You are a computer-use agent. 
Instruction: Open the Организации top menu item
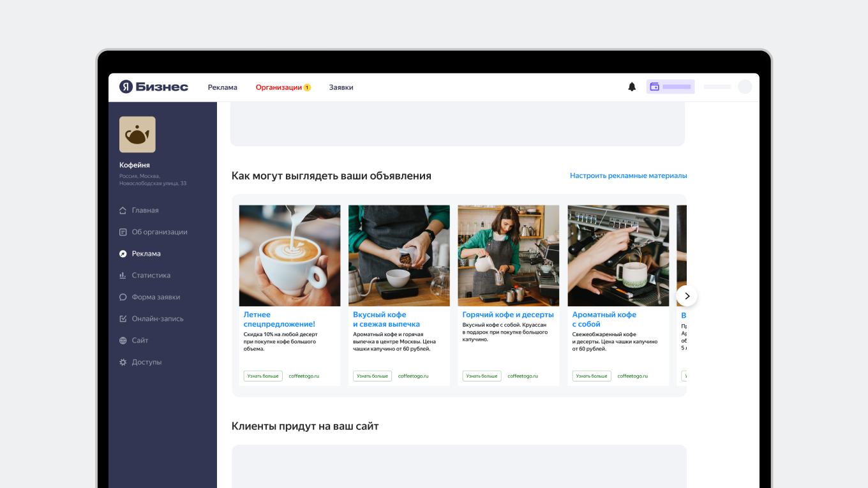pyautogui.click(x=279, y=87)
